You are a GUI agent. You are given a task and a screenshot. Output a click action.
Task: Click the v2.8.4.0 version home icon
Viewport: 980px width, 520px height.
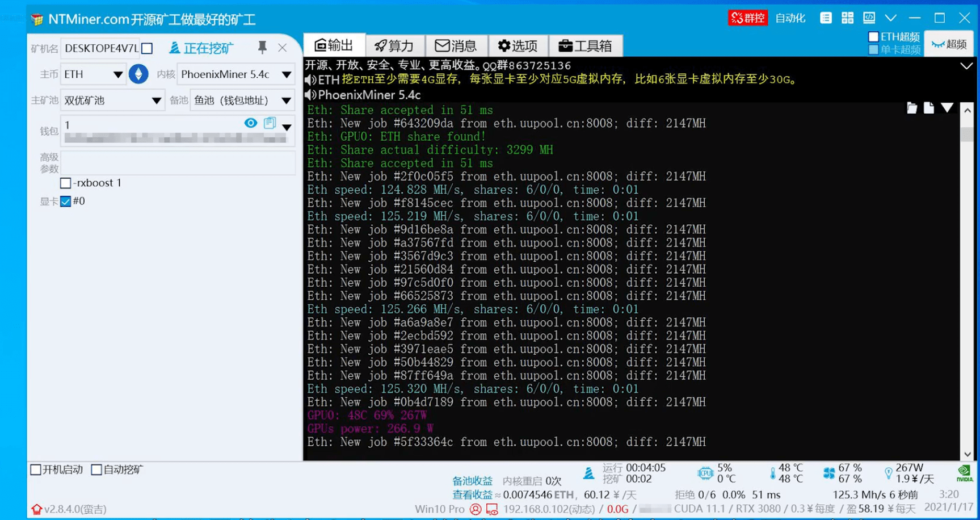click(x=37, y=509)
